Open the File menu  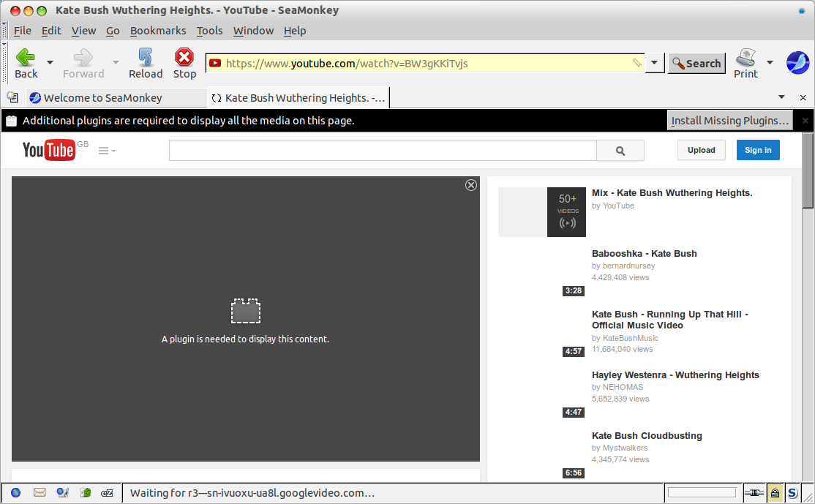pos(23,31)
